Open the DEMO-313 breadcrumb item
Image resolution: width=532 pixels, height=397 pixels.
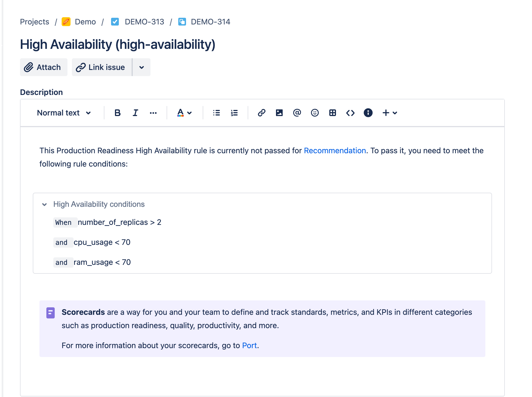pyautogui.click(x=144, y=22)
